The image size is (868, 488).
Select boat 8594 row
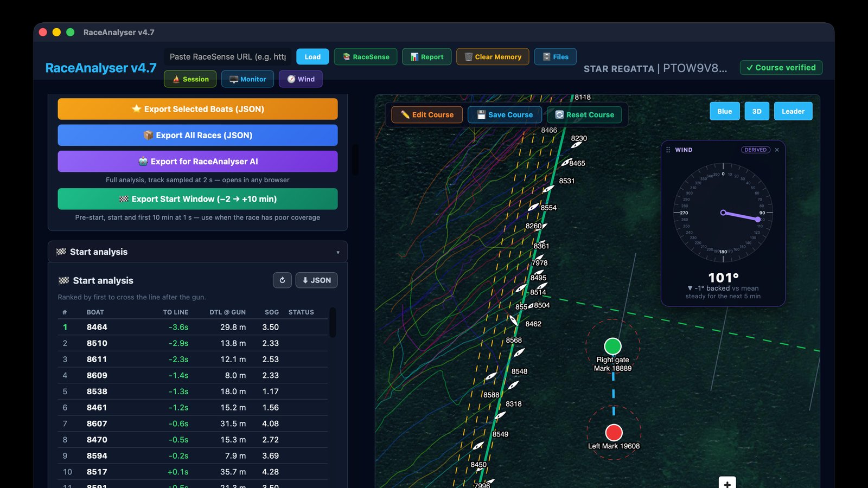(x=193, y=455)
